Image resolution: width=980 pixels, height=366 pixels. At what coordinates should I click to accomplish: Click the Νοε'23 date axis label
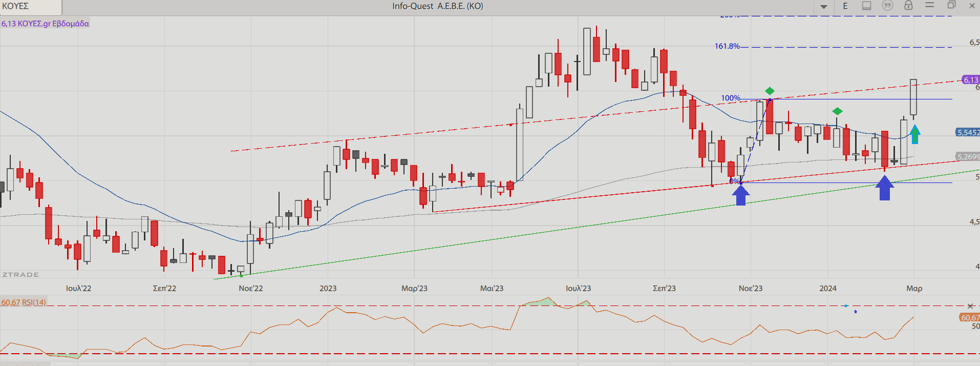(x=751, y=289)
